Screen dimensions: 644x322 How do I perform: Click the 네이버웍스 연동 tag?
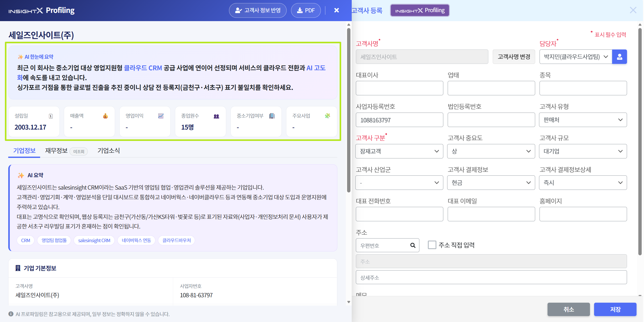tap(136, 240)
